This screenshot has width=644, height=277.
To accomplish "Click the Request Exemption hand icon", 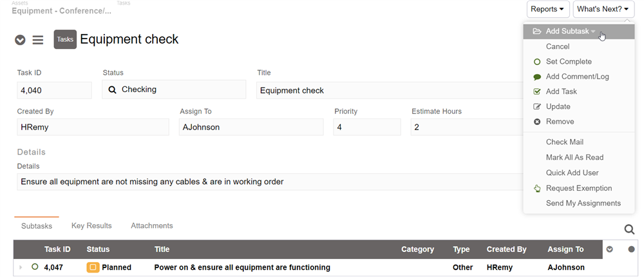I will click(x=537, y=189).
